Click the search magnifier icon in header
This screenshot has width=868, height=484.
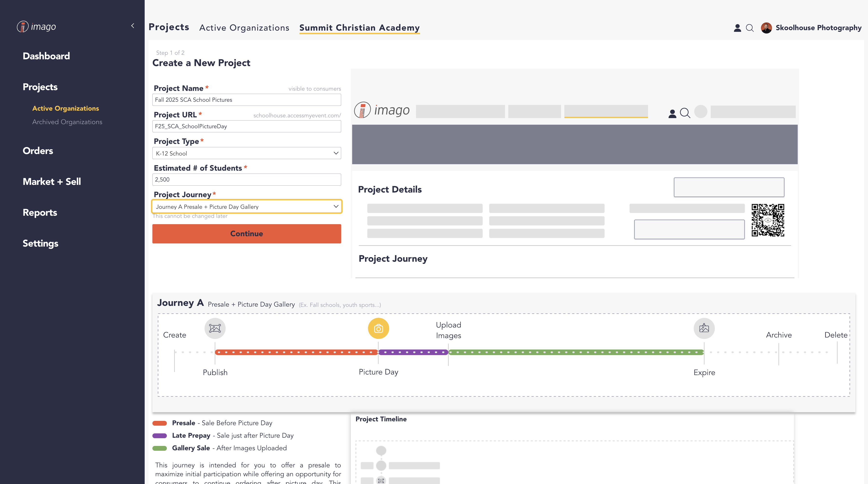(750, 28)
